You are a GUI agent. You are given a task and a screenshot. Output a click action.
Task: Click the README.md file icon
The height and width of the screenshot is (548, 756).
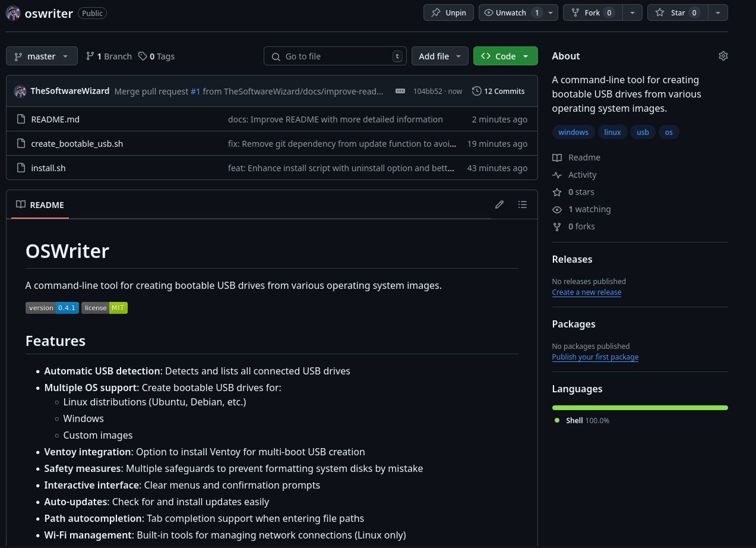(x=21, y=119)
